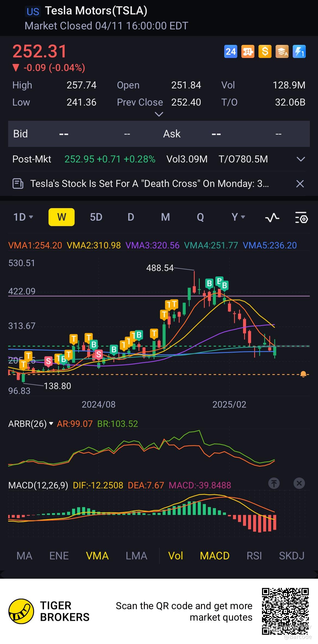The height and width of the screenshot is (644, 318).
Task: Open the chart indicator wave icon
Action: [x=272, y=217]
